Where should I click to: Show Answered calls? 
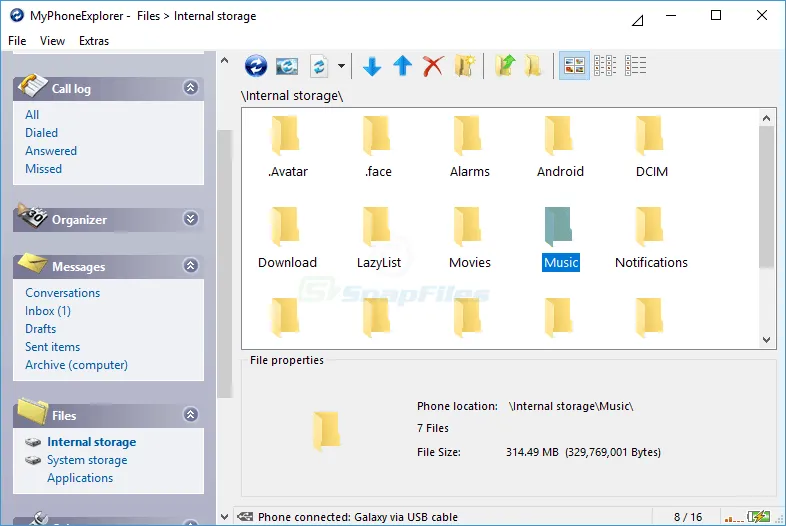(51, 151)
